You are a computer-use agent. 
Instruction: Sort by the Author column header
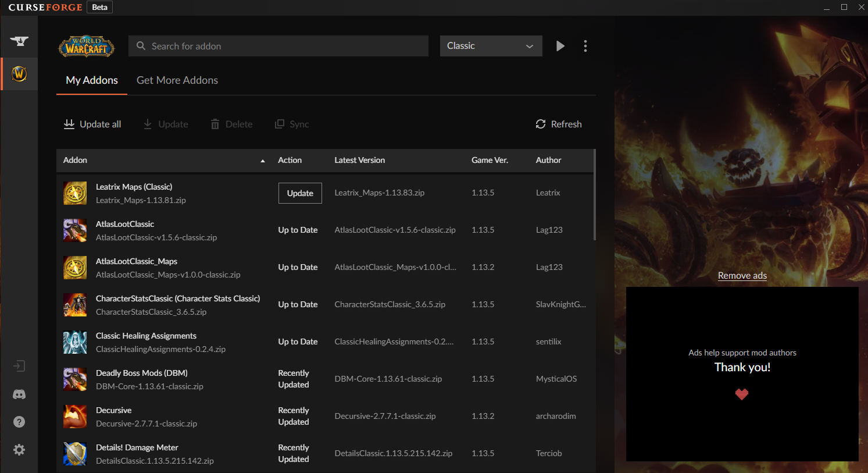click(x=548, y=160)
